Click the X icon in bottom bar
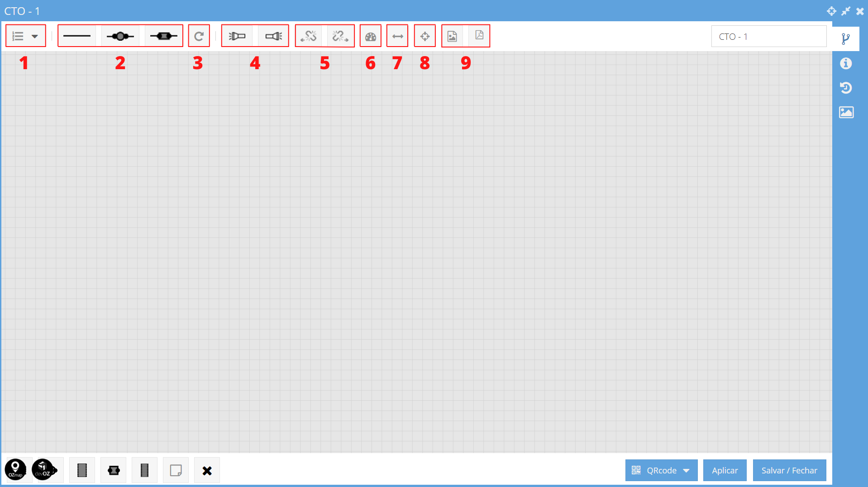Image resolution: width=868 pixels, height=487 pixels. (x=207, y=470)
